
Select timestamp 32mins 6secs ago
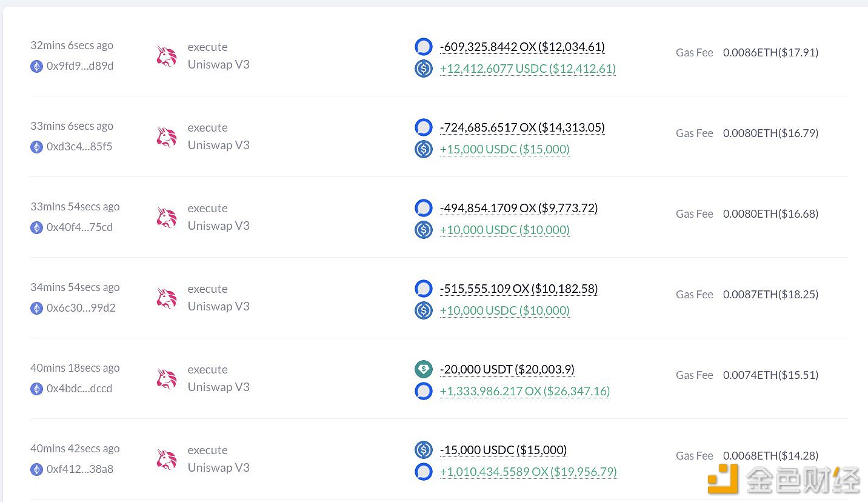[x=72, y=45]
